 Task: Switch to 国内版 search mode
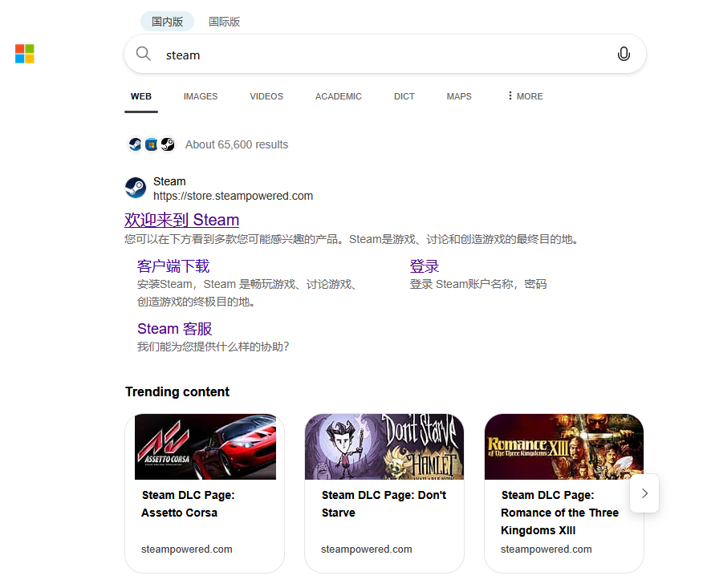coord(167,22)
